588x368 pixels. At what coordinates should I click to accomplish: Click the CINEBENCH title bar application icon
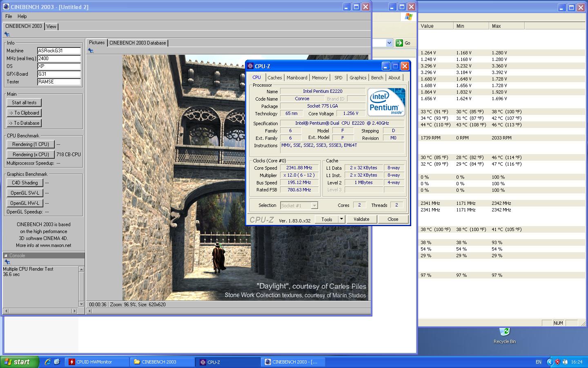6,7
